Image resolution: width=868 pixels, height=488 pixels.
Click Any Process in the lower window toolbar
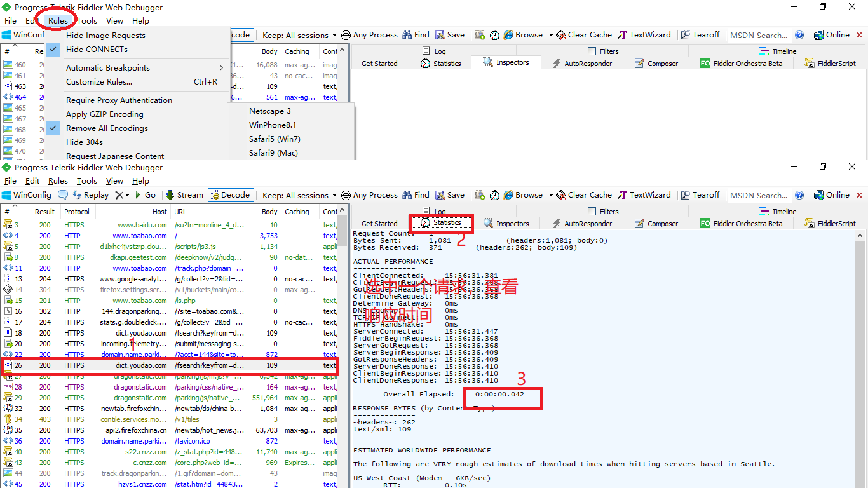click(x=369, y=195)
